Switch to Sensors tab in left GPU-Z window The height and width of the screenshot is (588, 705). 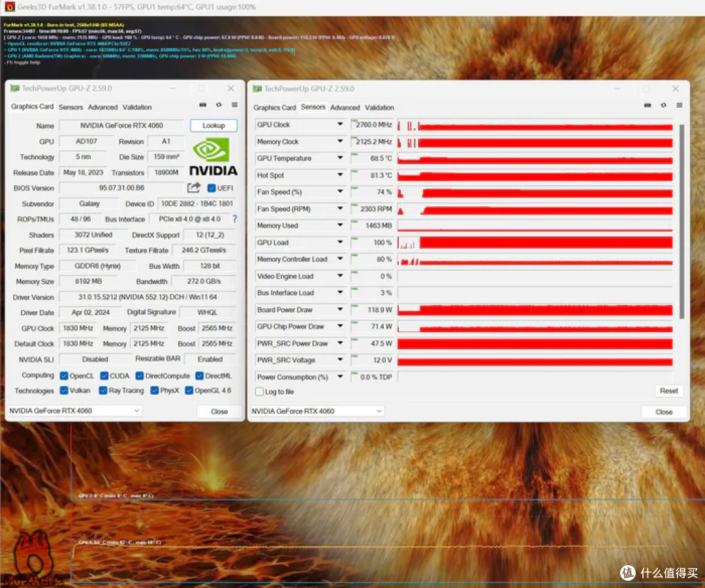click(70, 107)
